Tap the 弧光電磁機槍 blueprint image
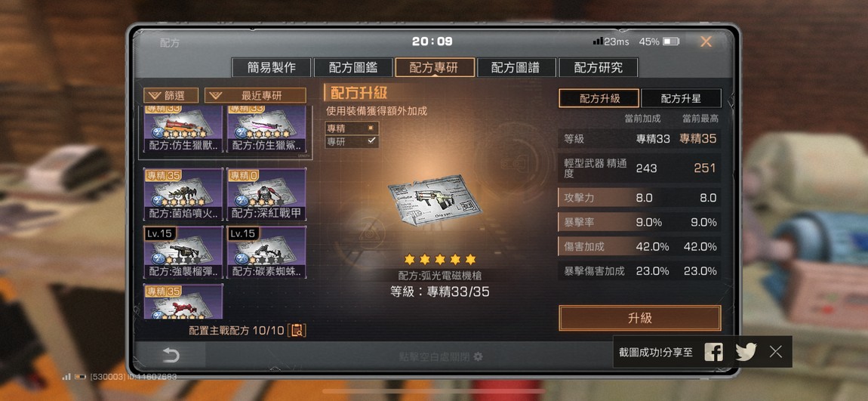Viewport: 868px width, 401px height. pos(434,201)
